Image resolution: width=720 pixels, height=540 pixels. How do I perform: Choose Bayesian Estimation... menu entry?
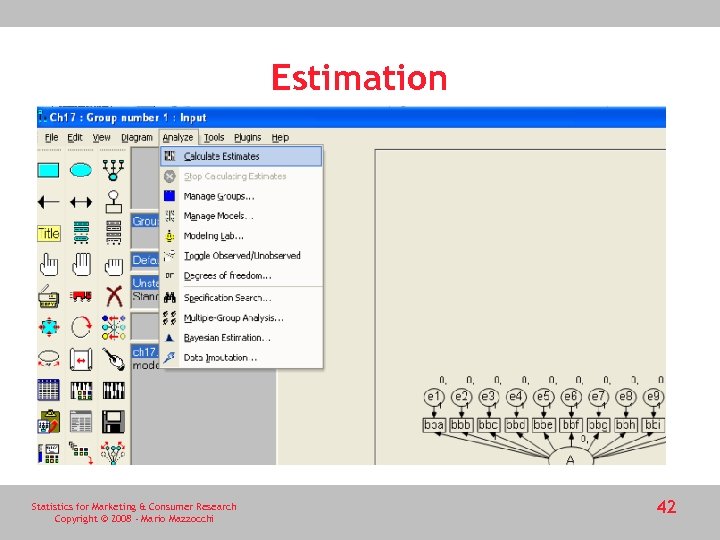point(241,338)
